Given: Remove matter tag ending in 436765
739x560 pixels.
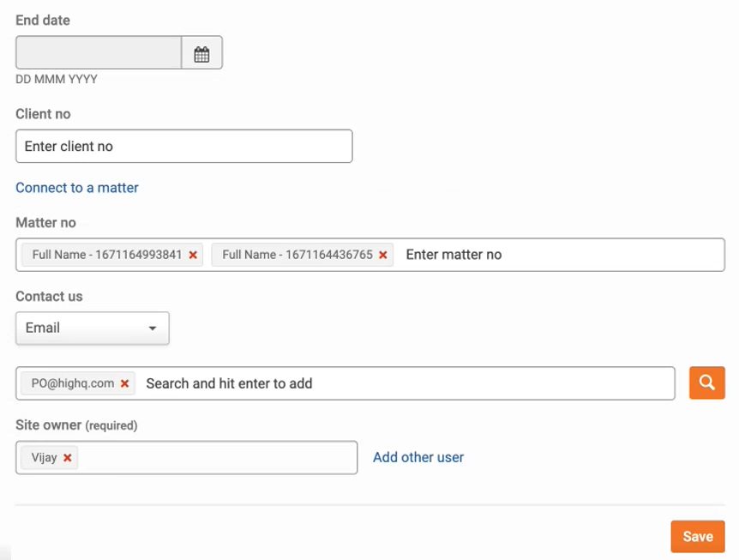Looking at the screenshot, I should (x=383, y=255).
